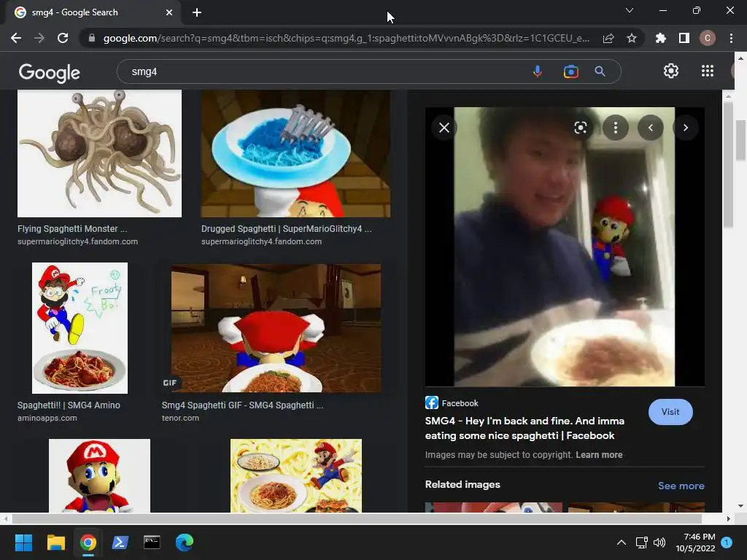Click the browser forward arrow
The height and width of the screenshot is (560, 747).
pos(39,38)
